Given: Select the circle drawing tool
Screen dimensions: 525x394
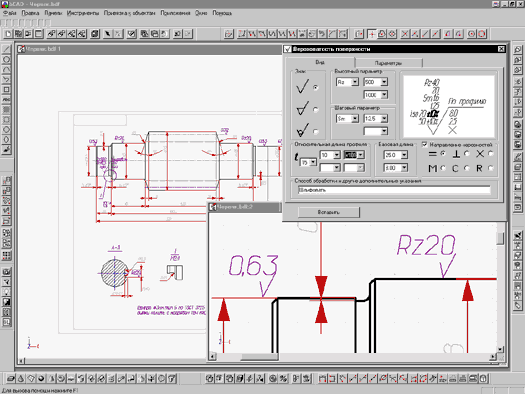Looking at the screenshot, I should click(6, 60).
